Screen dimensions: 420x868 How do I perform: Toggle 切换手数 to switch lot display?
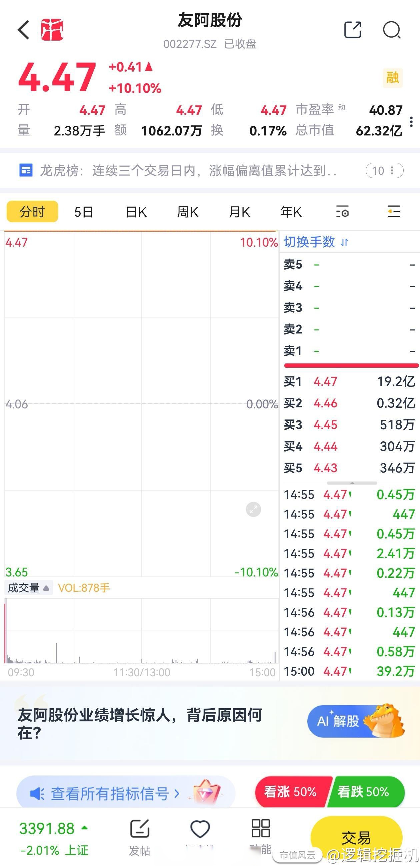pyautogui.click(x=314, y=242)
